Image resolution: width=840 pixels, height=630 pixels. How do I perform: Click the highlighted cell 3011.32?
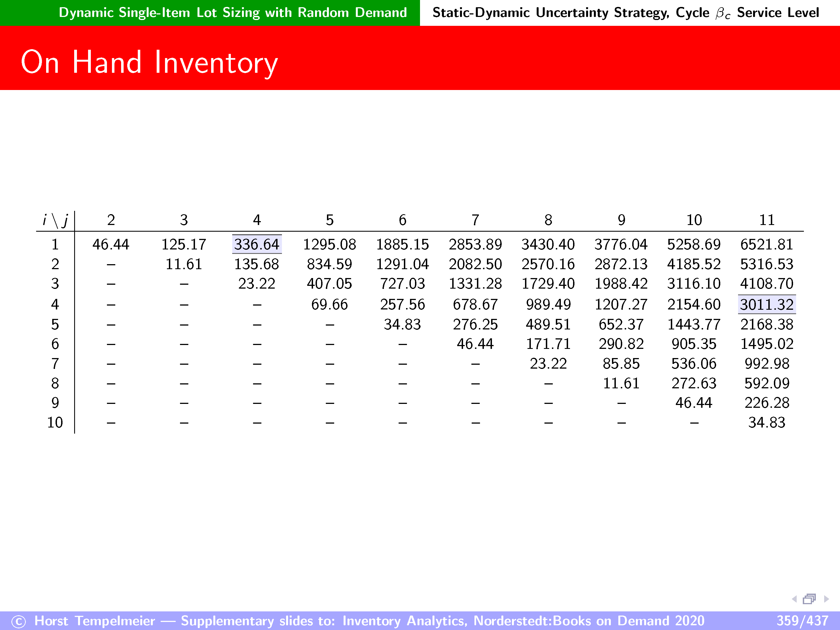766,304
